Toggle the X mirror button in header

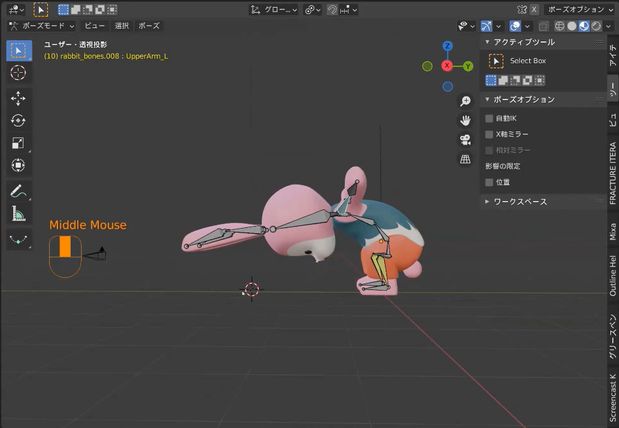point(534,9)
